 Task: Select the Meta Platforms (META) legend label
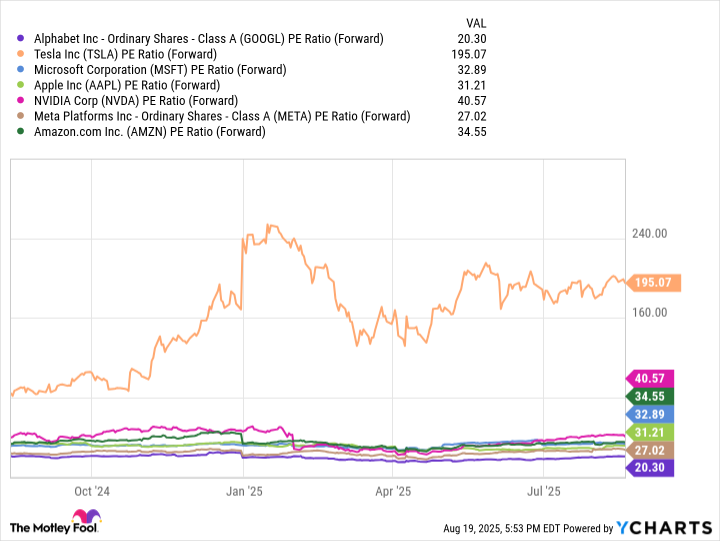pyautogui.click(x=222, y=116)
